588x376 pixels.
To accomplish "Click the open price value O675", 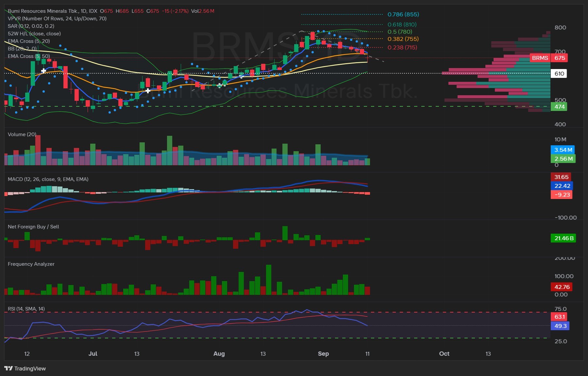I will 106,11.
